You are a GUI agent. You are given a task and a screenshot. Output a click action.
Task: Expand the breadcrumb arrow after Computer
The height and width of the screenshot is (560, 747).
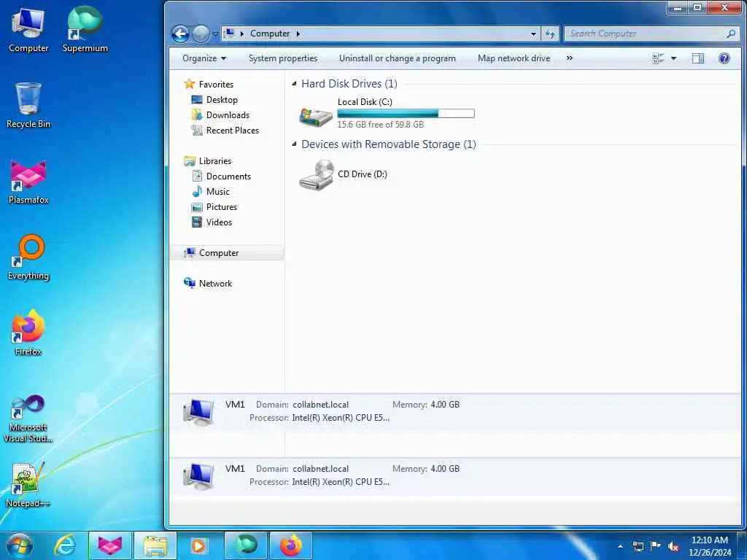[x=298, y=34]
